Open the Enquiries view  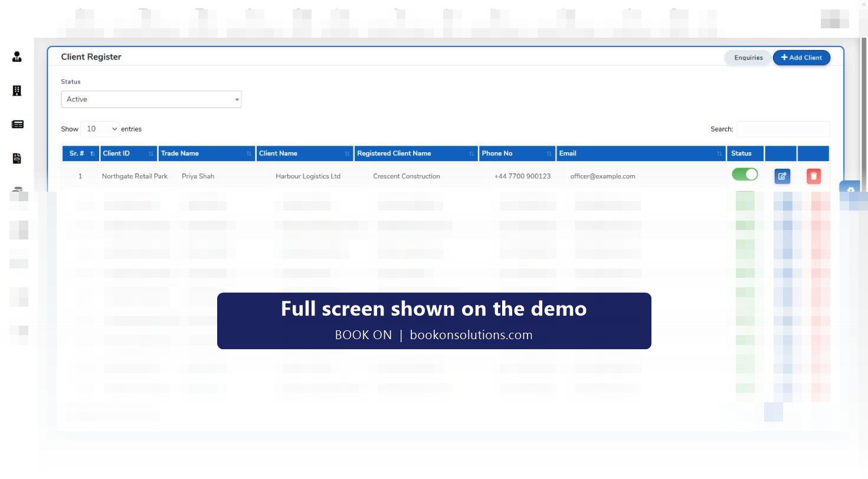point(748,58)
